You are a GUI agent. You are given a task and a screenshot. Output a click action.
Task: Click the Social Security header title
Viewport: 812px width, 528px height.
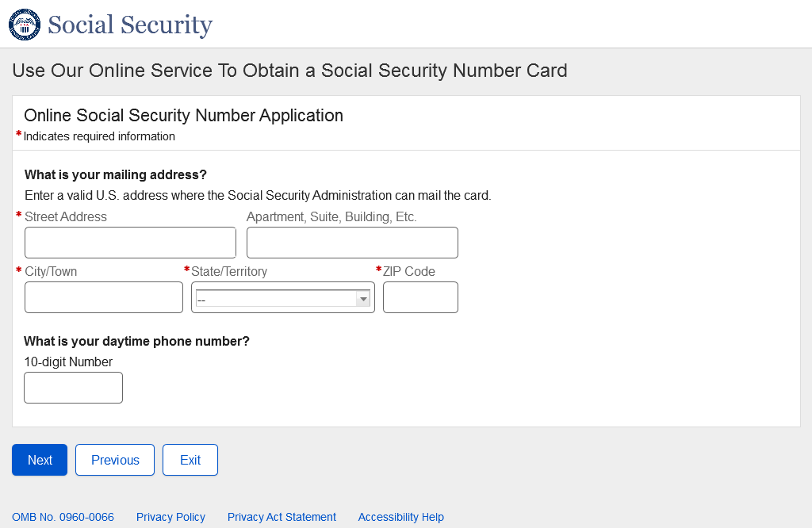coord(130,25)
